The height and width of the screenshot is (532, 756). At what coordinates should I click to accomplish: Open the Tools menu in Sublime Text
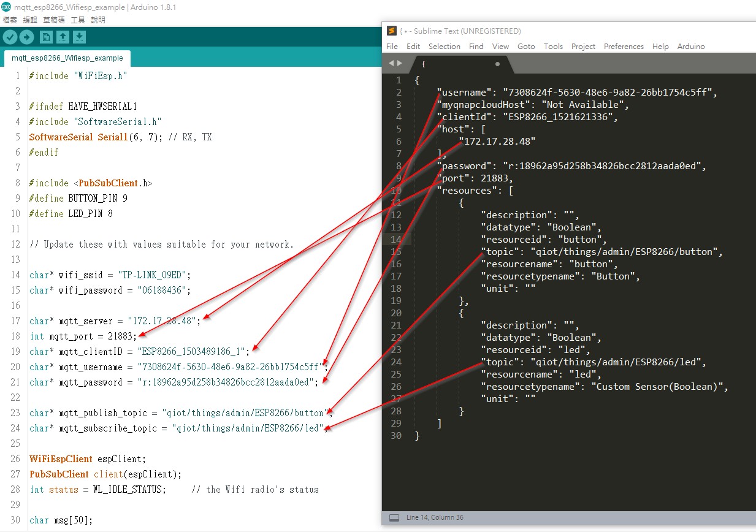click(553, 47)
